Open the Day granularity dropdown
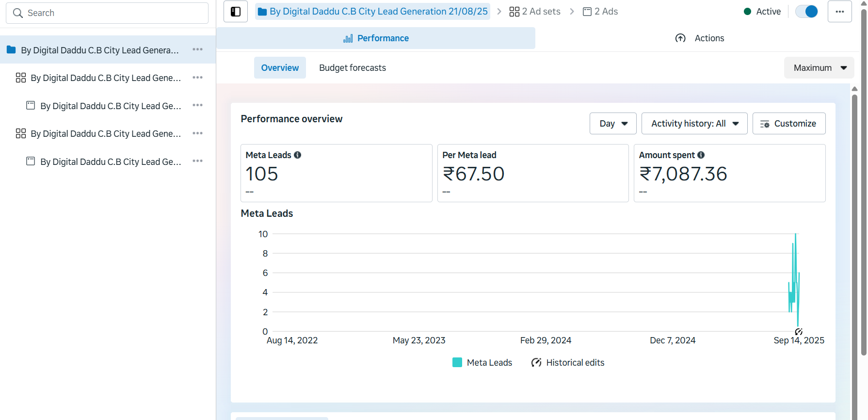The width and height of the screenshot is (868, 420). point(613,124)
